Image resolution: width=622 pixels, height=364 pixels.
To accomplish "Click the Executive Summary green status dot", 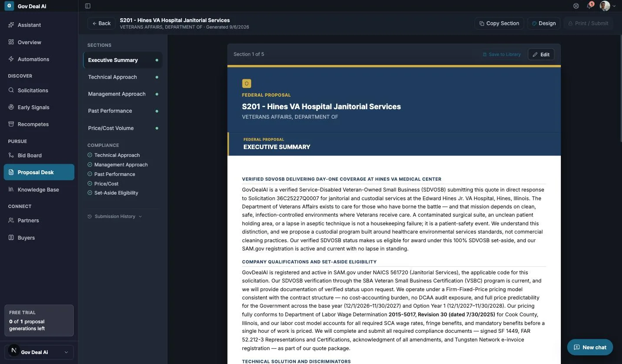I will pos(157,60).
